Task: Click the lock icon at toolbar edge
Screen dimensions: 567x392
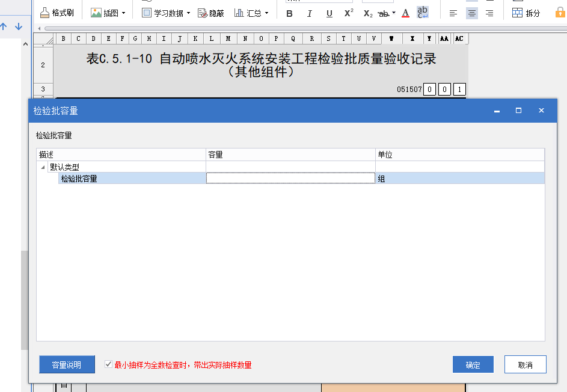Action: (561, 13)
